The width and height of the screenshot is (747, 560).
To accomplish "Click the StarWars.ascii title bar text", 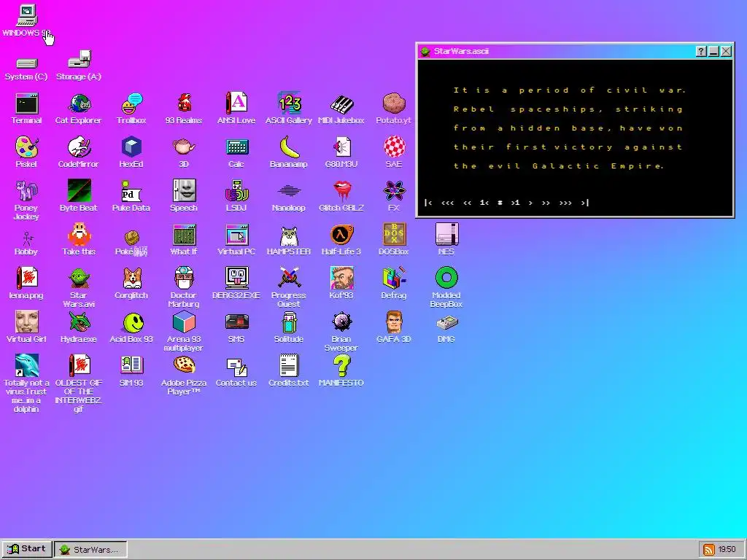I will click(461, 51).
